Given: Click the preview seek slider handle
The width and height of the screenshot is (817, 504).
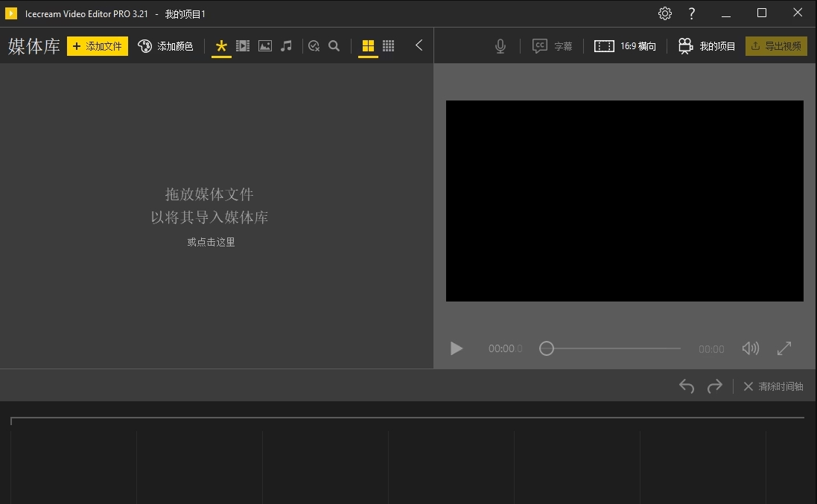Looking at the screenshot, I should (547, 348).
